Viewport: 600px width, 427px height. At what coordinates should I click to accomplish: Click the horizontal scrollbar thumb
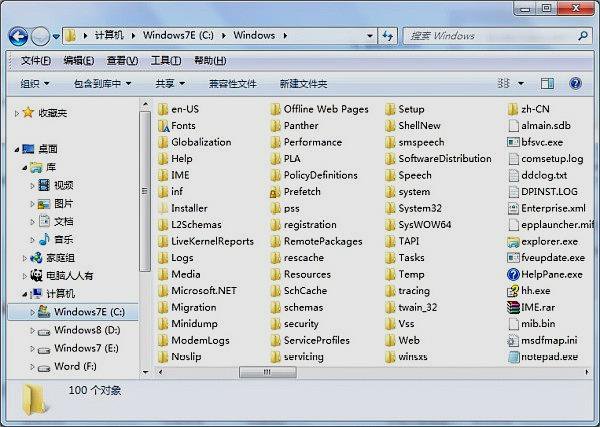(x=267, y=372)
